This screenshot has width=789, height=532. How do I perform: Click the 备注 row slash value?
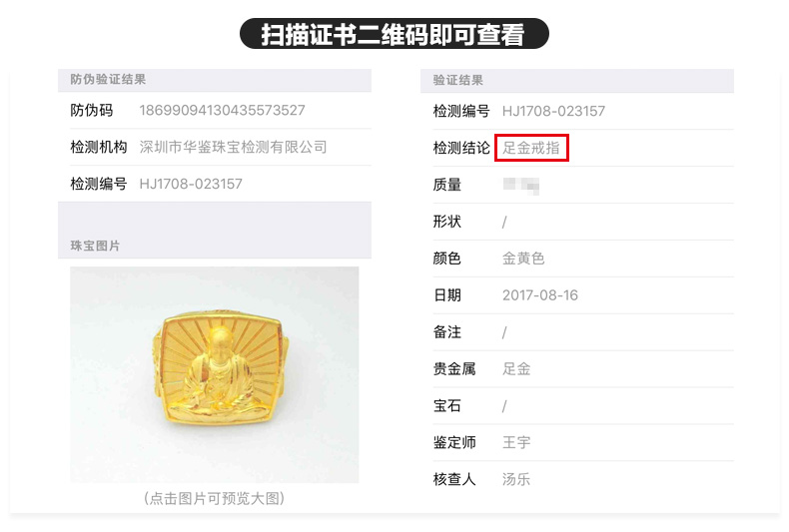coord(504,332)
